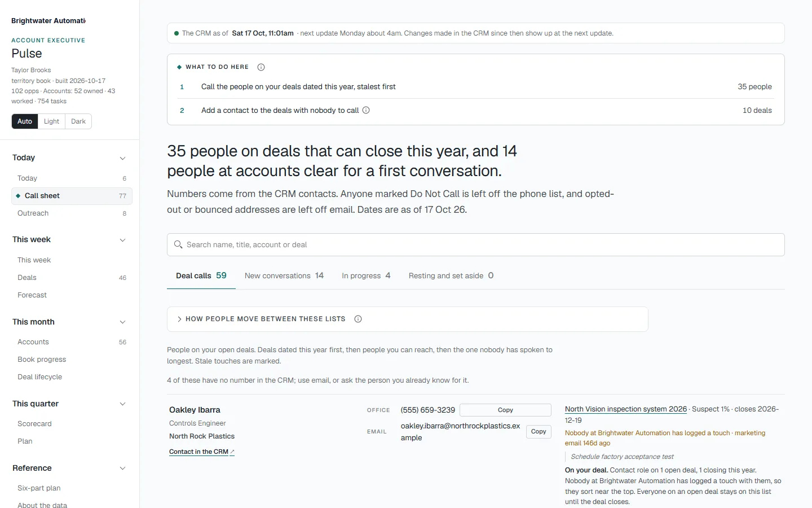812x508 pixels.
Task: Click step 1 'Call the people on your deals'
Action: 476,87
